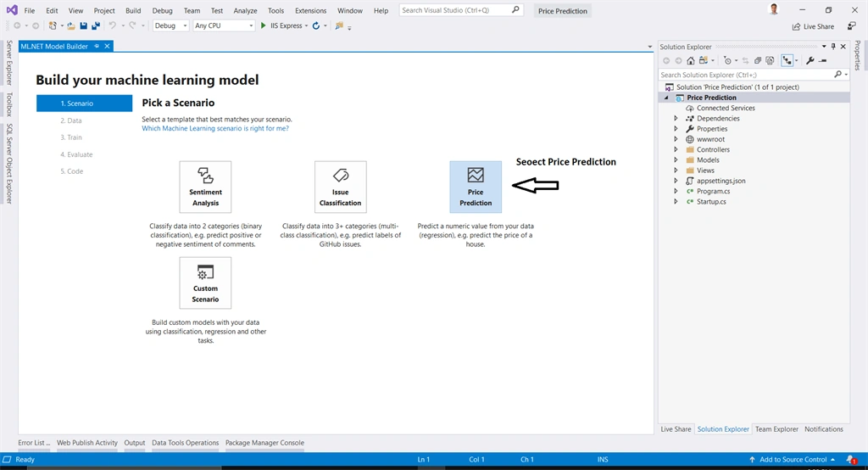Select Connected Services in Solution Explorer
Screen dimensions: 868x470
(x=726, y=108)
